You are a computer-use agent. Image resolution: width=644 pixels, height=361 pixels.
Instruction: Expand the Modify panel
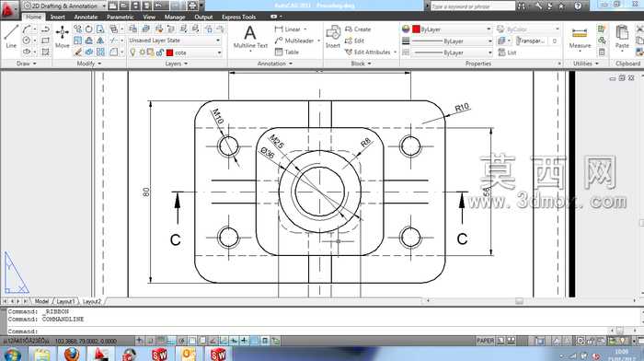point(89,64)
